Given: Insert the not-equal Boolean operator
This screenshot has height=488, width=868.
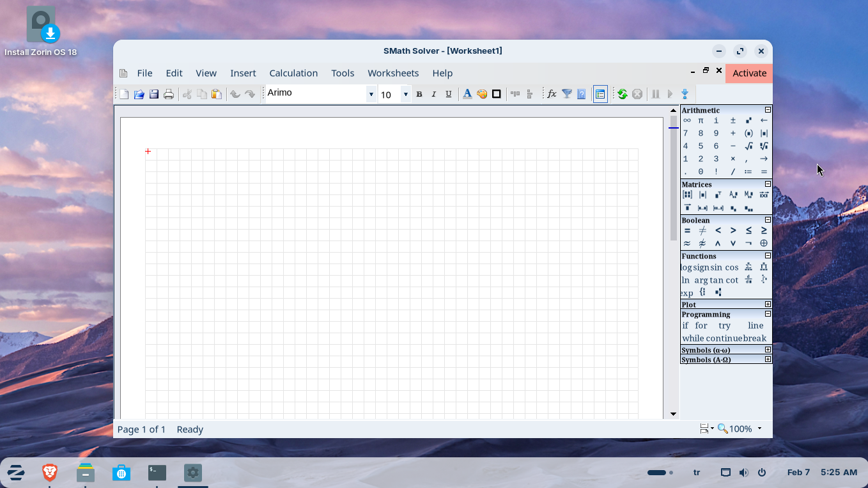Looking at the screenshot, I should 702,231.
